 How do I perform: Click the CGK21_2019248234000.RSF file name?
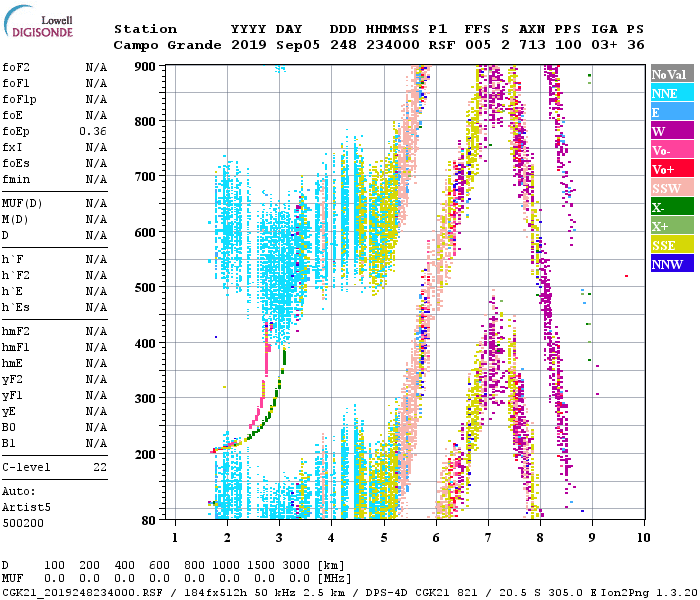point(82,593)
